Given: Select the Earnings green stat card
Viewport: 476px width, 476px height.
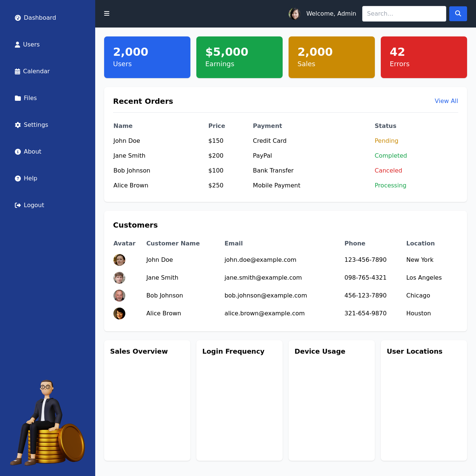Looking at the screenshot, I should click(239, 57).
